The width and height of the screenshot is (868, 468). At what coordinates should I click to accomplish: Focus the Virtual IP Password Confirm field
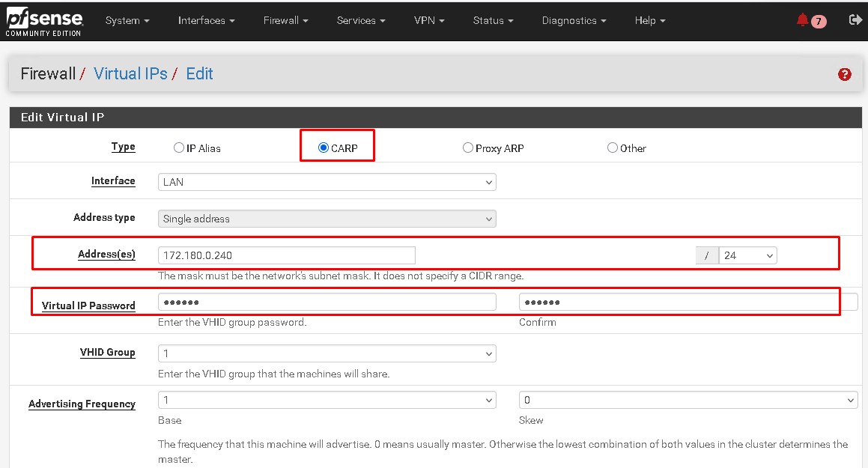point(678,302)
